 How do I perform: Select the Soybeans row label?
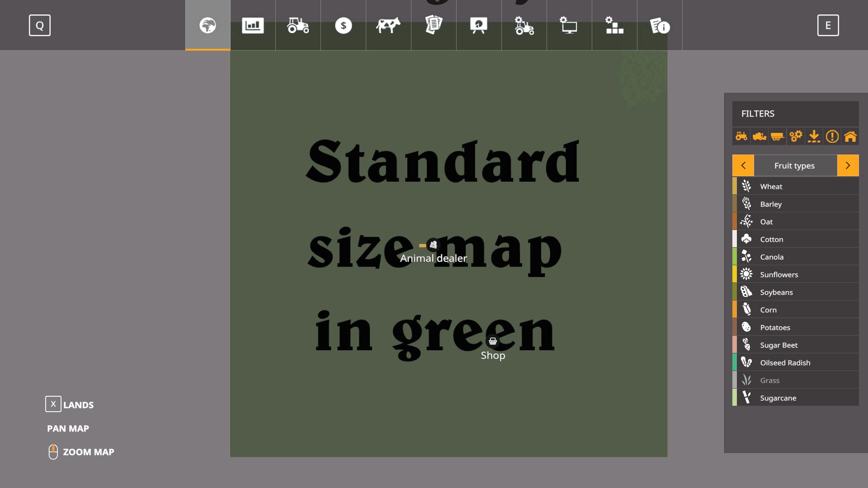(x=776, y=292)
